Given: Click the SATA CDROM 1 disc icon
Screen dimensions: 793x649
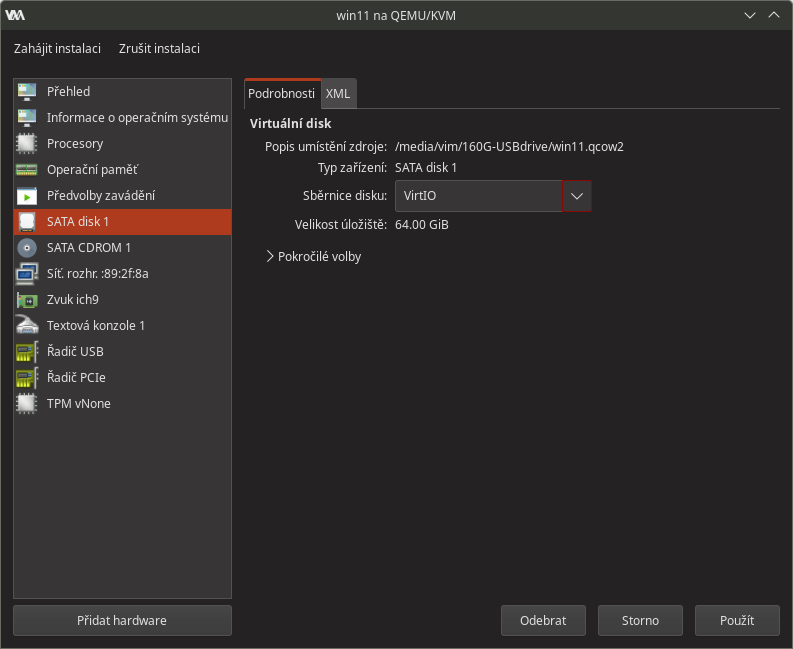Looking at the screenshot, I should click(27, 248).
